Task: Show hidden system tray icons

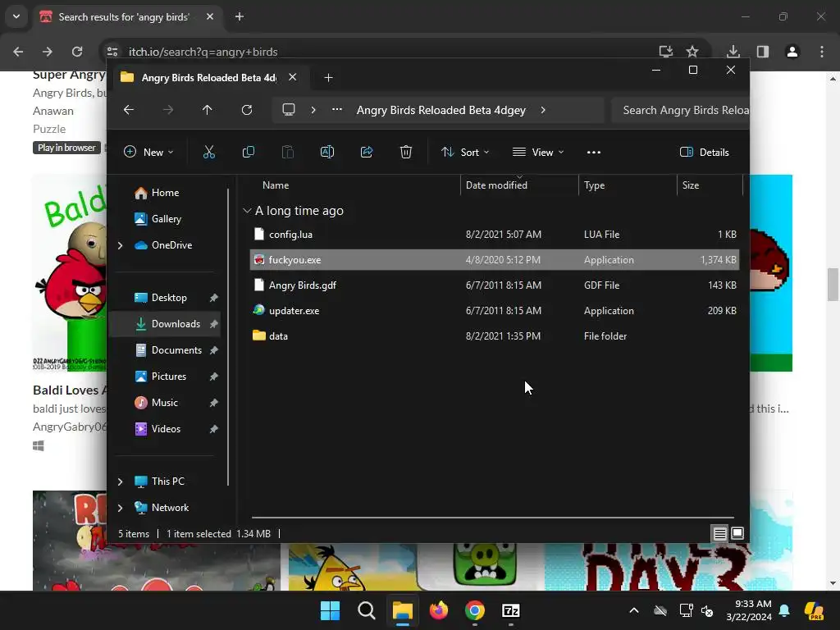Action: [x=634, y=610]
